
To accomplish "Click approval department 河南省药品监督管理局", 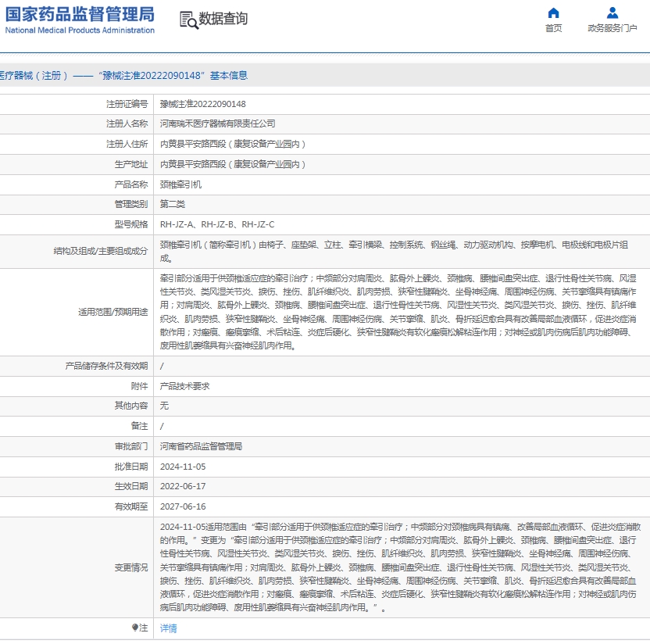I will [201, 446].
